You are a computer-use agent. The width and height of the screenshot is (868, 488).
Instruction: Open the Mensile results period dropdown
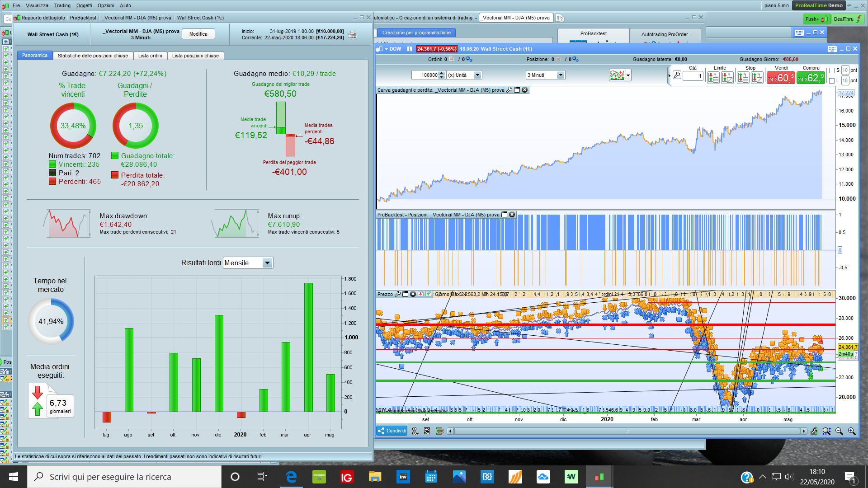pos(267,263)
